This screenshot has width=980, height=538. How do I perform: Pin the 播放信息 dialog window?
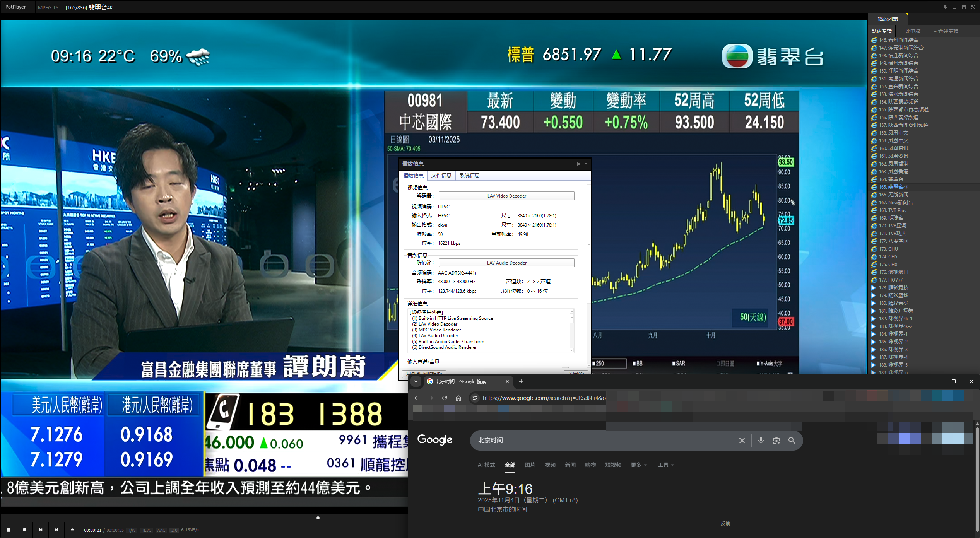(578, 164)
